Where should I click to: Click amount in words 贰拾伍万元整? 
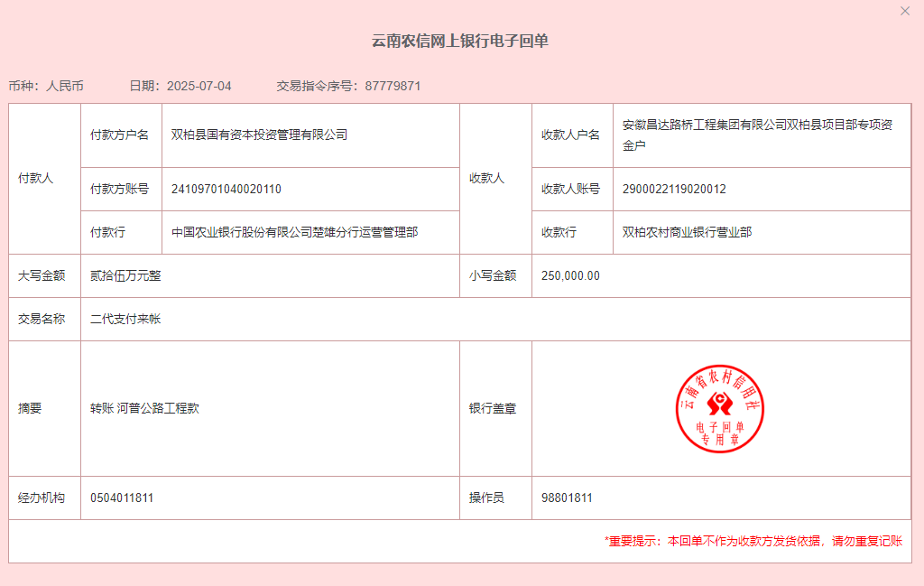tap(125, 275)
